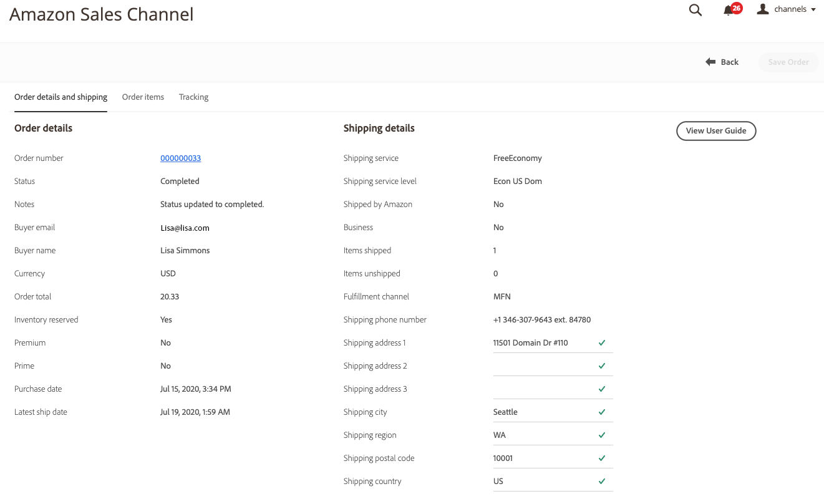Click the Save Order button
Image resolution: width=824 pixels, height=504 pixels.
(x=788, y=62)
